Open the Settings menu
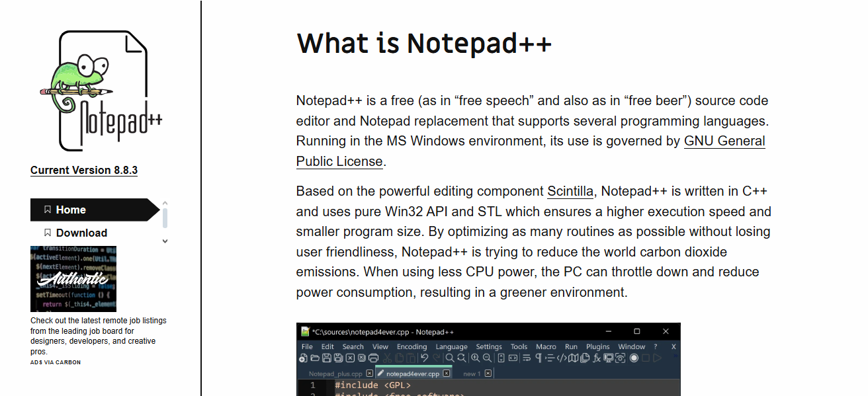Viewport: 868px width, 396px height. (x=489, y=346)
